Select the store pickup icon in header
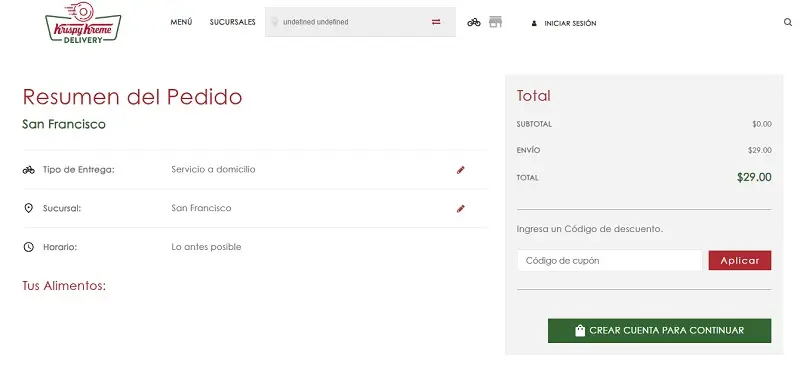The height and width of the screenshot is (383, 800). [x=495, y=22]
